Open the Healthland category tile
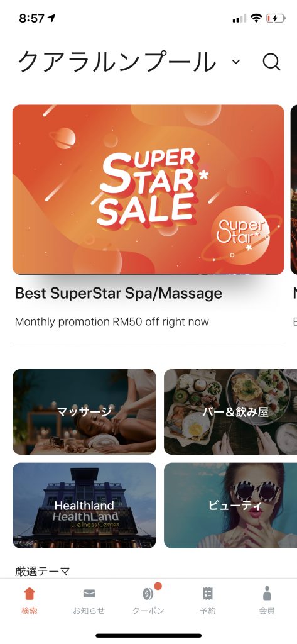The image size is (297, 644). pyautogui.click(x=84, y=506)
